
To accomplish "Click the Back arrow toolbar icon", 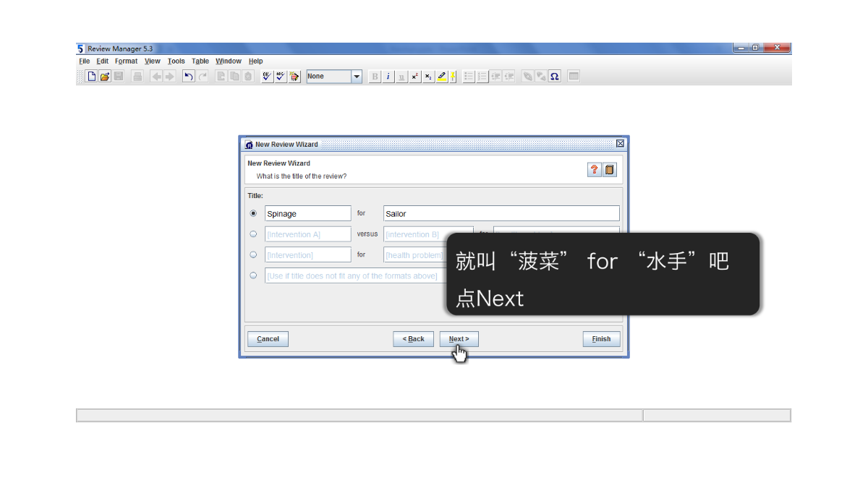I will pos(156,76).
